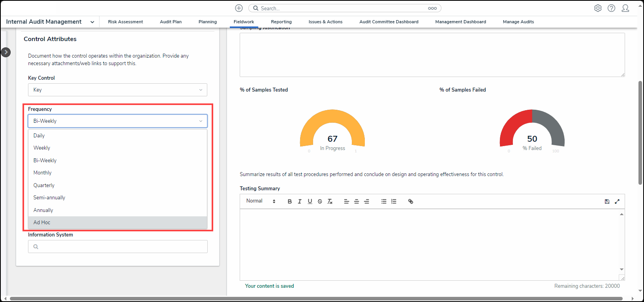Select Quarterly from the Frequency list
This screenshot has width=644, height=302.
pyautogui.click(x=44, y=185)
